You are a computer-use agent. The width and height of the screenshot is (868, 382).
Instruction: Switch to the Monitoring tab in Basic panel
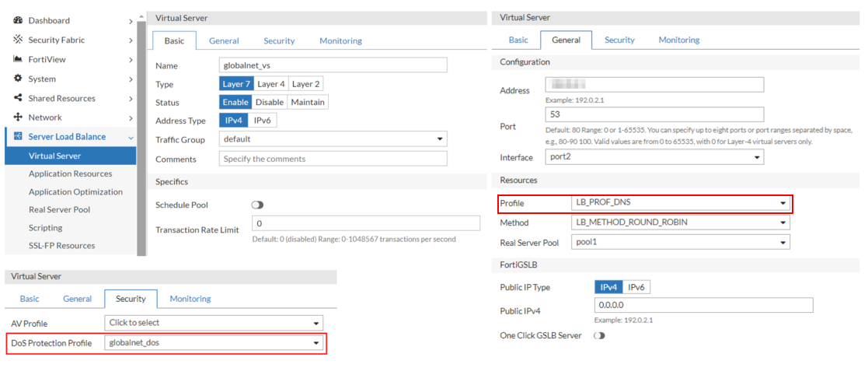(340, 40)
